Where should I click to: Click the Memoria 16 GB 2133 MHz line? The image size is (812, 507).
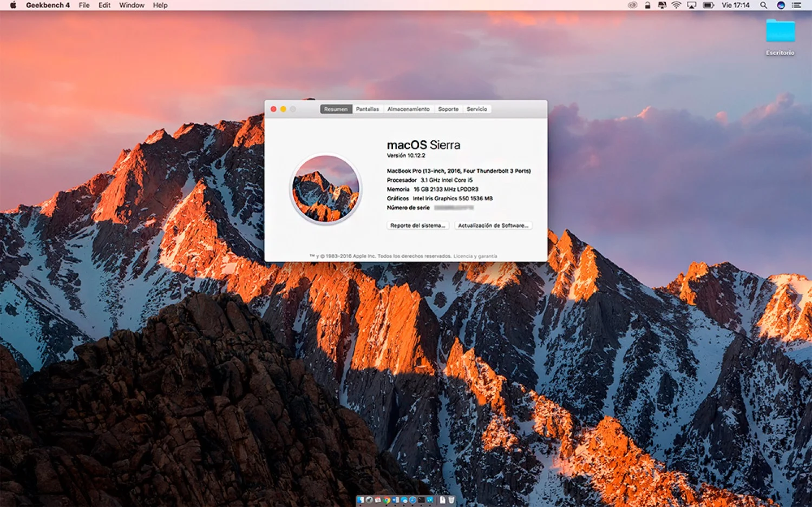pyautogui.click(x=433, y=189)
